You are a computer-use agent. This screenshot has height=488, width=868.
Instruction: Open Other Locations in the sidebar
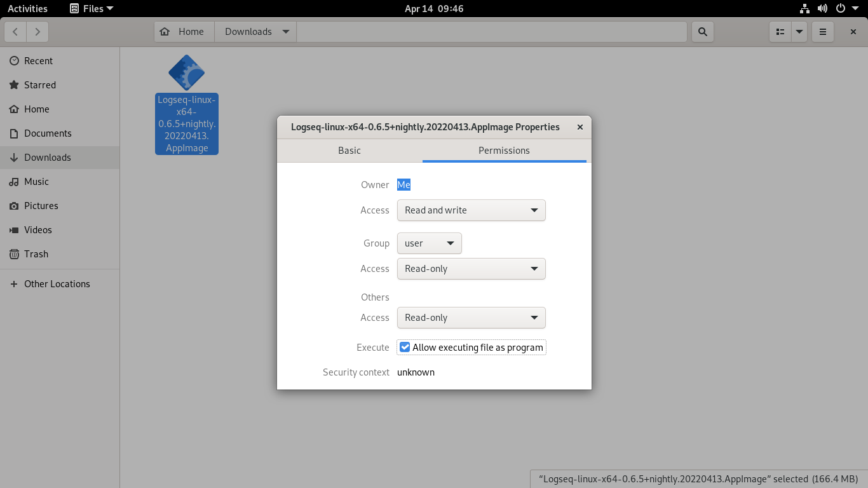pos(60,284)
